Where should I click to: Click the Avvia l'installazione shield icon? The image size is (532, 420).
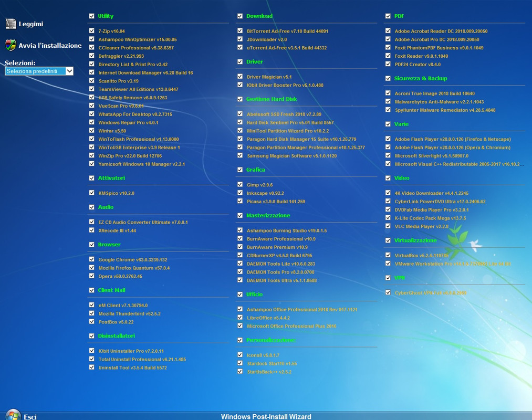11,45
